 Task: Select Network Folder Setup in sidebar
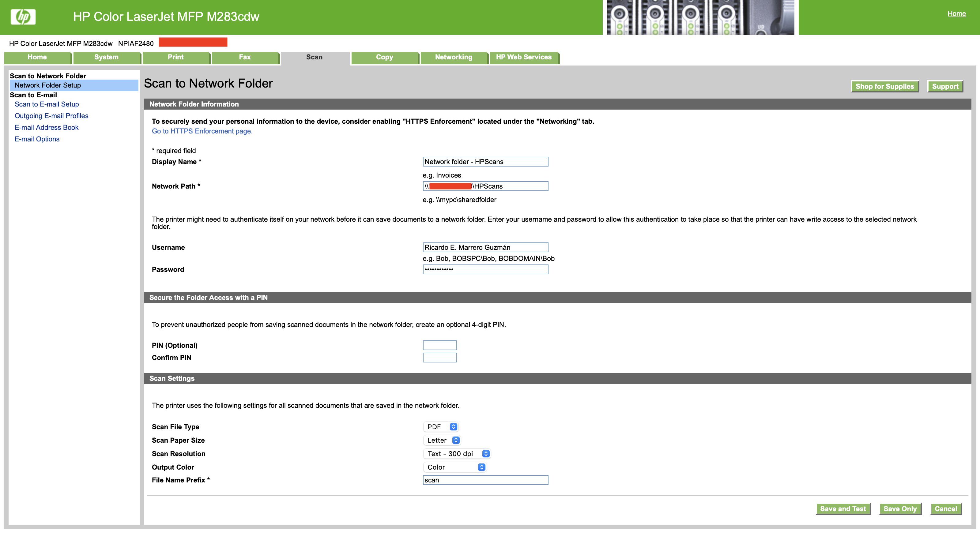(x=74, y=85)
